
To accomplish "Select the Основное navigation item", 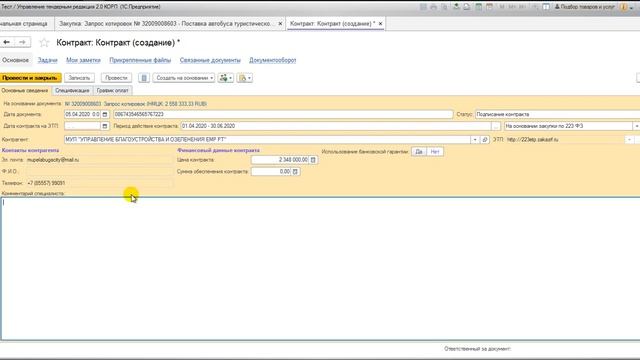I will (x=16, y=60).
